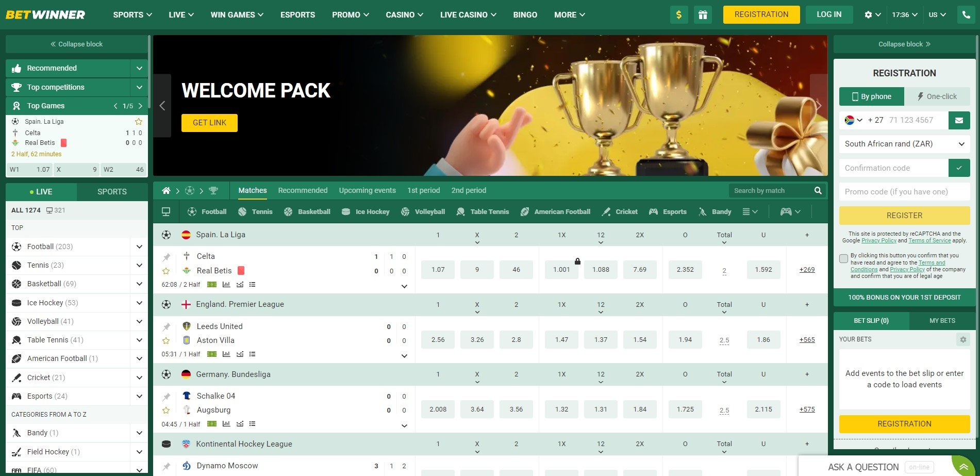Confirm code with checkmark button
The width and height of the screenshot is (980, 476).
(x=959, y=168)
